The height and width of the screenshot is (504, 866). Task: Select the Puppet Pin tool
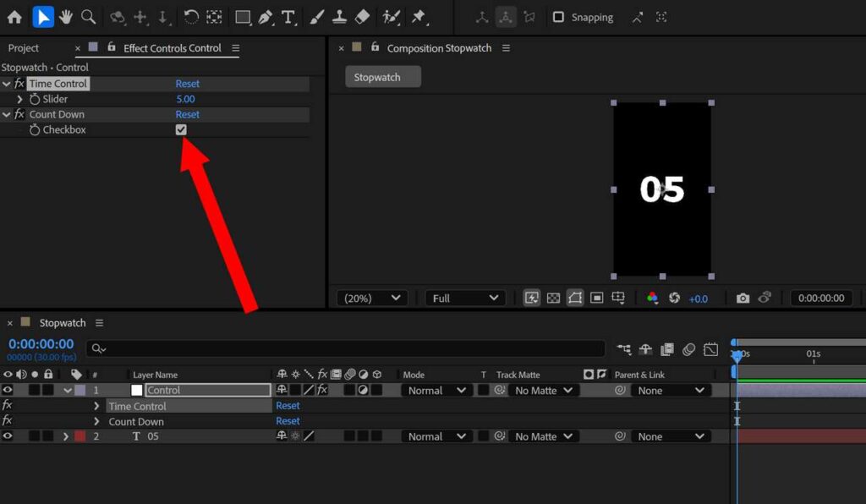tap(419, 17)
